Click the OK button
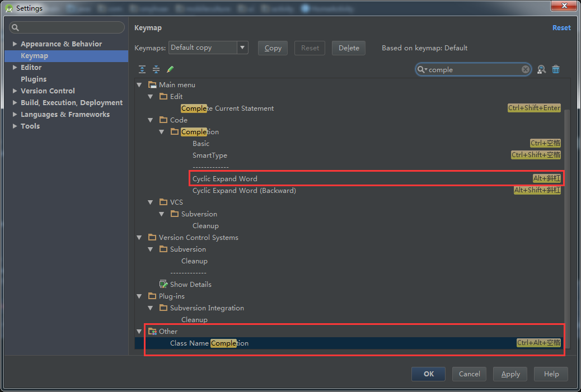The image size is (581, 392). click(428, 374)
